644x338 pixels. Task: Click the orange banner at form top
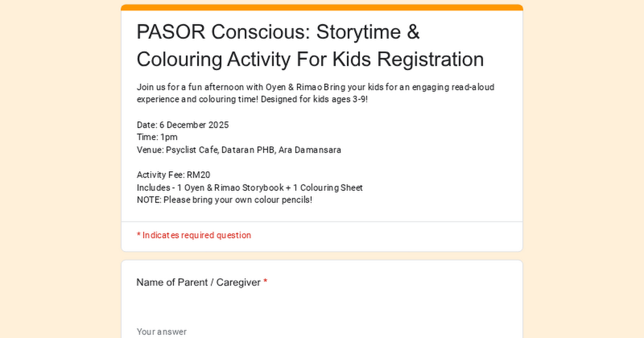(322, 8)
